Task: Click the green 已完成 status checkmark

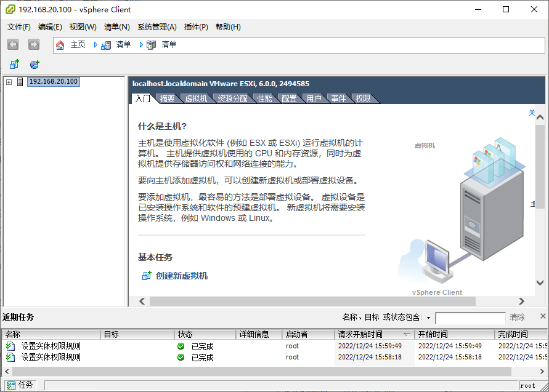Action: 180,346
